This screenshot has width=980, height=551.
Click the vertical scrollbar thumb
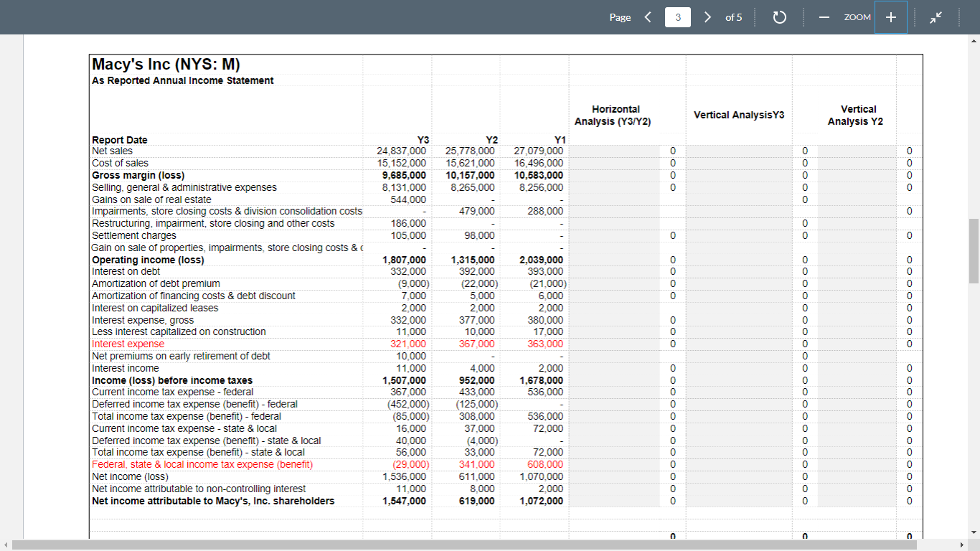coord(974,251)
